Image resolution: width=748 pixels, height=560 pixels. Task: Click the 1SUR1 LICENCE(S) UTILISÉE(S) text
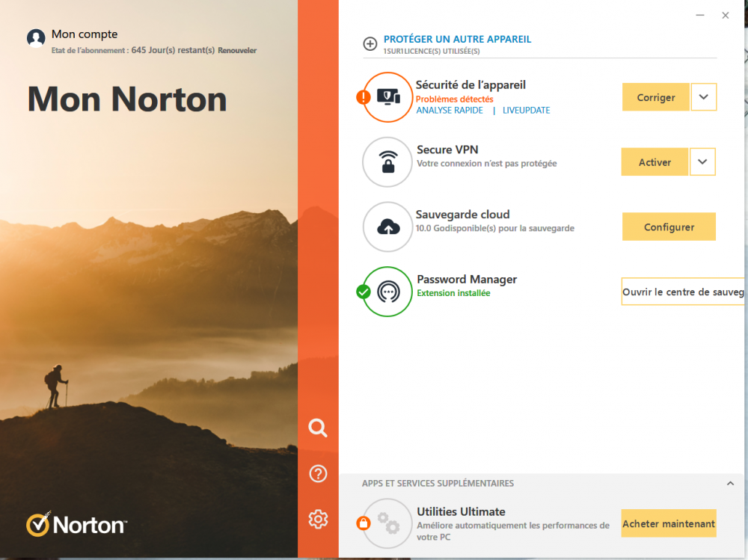pyautogui.click(x=432, y=51)
